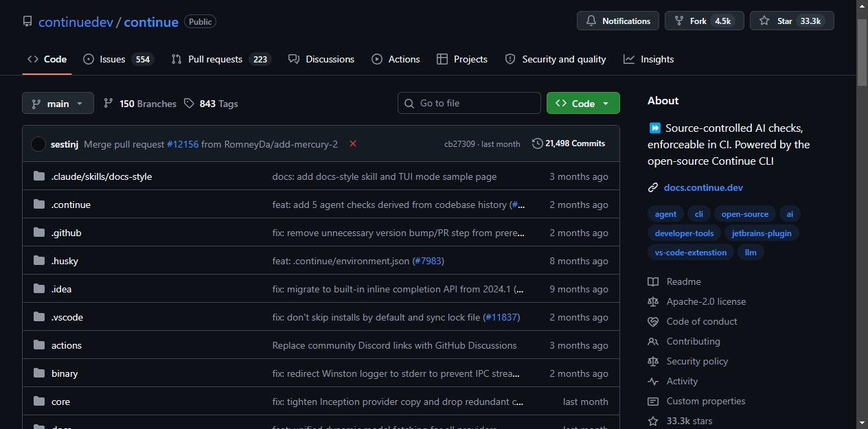This screenshot has height=429, width=868.
Task: Visit docs.continue.dev website link
Action: [x=703, y=187]
